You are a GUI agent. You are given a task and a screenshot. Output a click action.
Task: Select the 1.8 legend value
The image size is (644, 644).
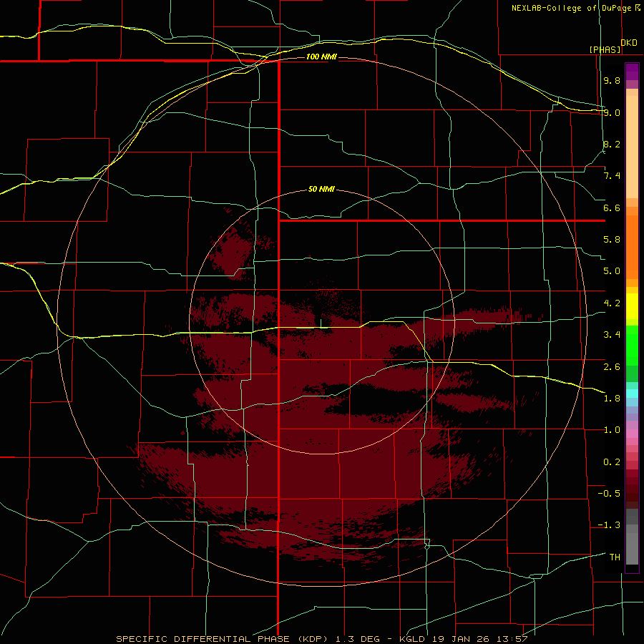click(612, 399)
